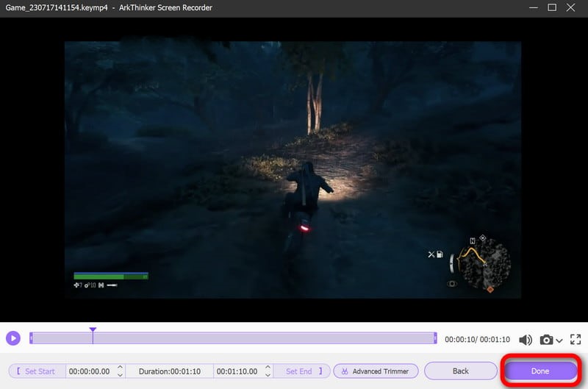The image size is (588, 389).
Task: Maximize the ArkThinker window
Action: pyautogui.click(x=552, y=7)
